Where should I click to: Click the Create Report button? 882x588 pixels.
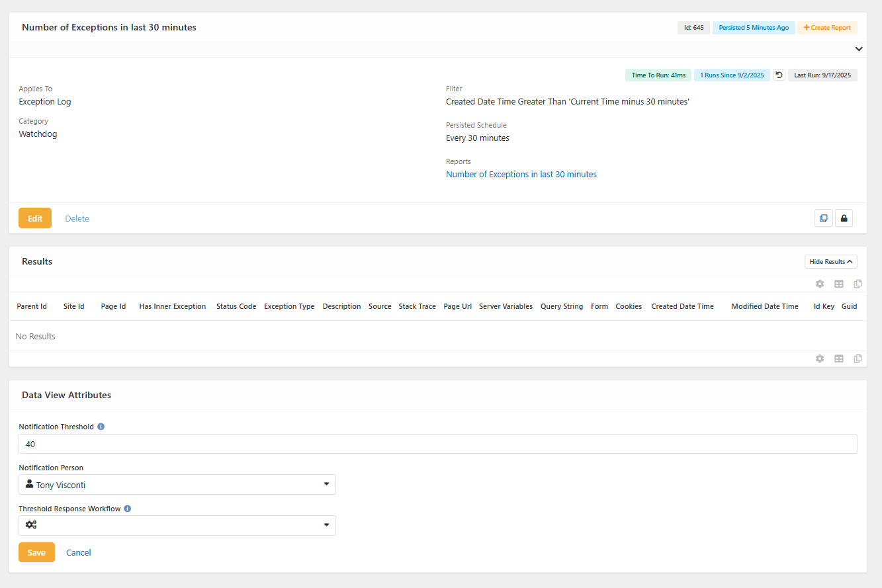coord(827,28)
